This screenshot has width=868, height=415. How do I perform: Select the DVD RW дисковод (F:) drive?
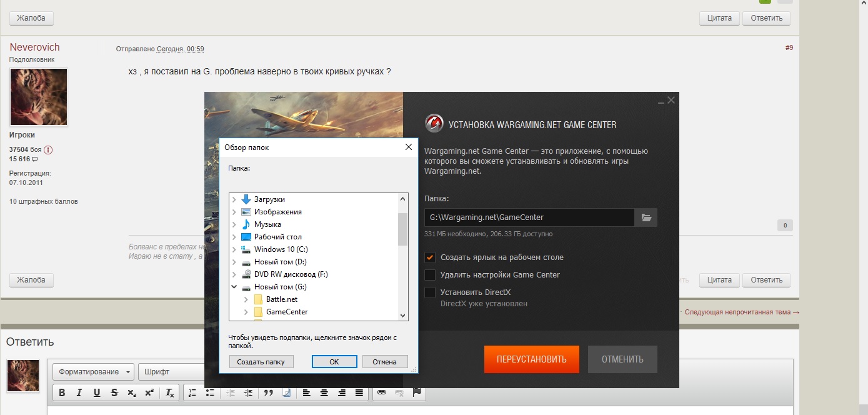point(291,274)
